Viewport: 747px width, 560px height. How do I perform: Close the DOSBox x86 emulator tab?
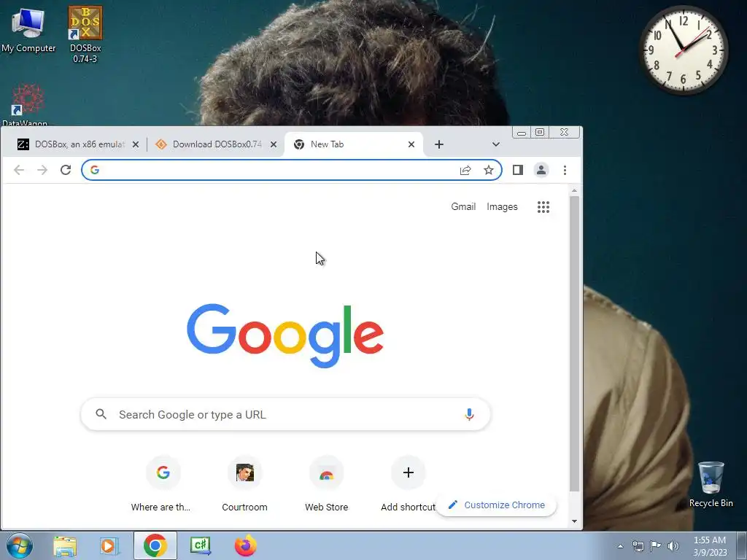click(135, 144)
